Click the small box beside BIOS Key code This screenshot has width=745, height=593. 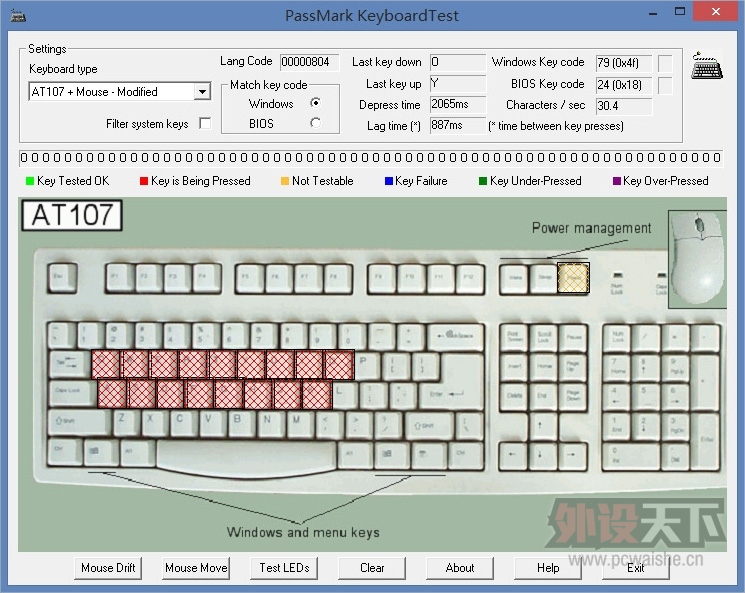665,85
